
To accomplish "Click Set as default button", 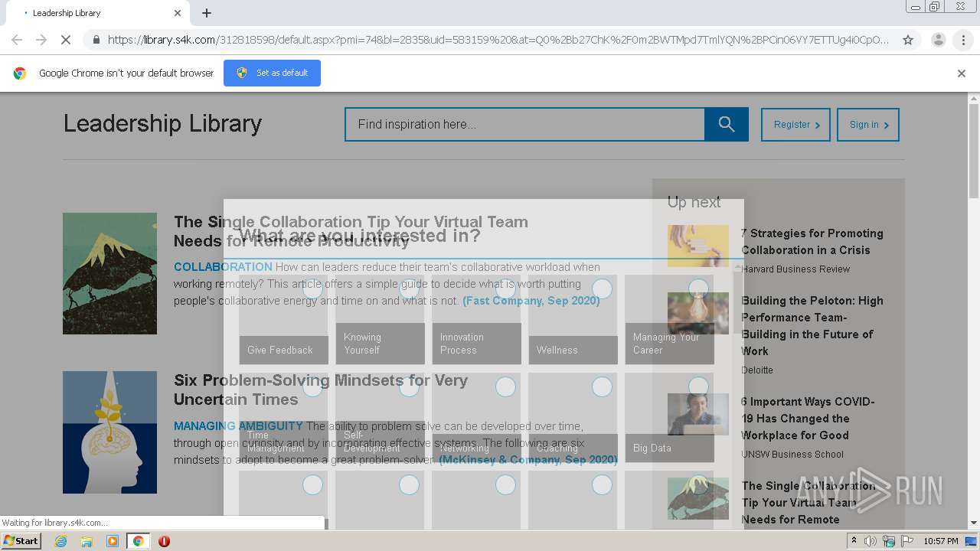I will tap(272, 73).
